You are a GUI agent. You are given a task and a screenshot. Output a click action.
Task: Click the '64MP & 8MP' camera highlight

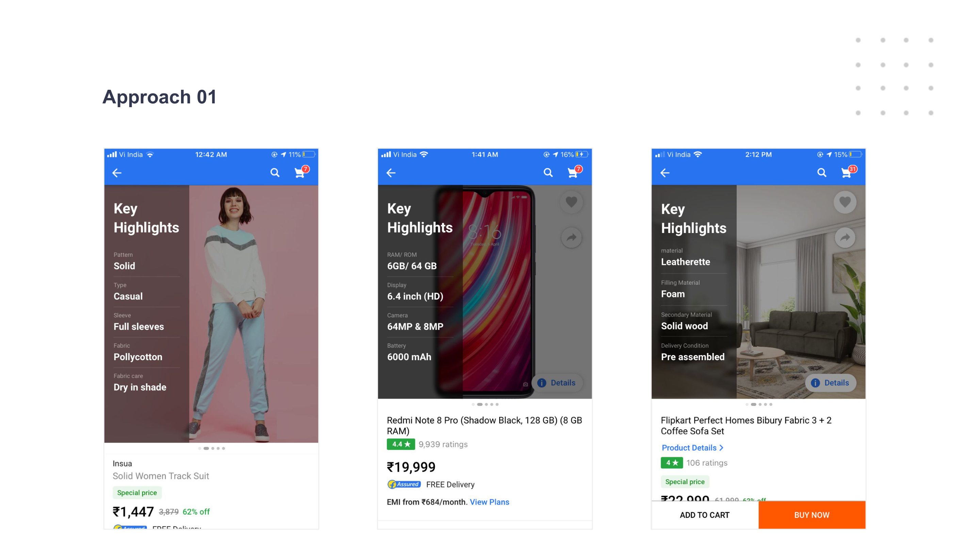click(415, 327)
